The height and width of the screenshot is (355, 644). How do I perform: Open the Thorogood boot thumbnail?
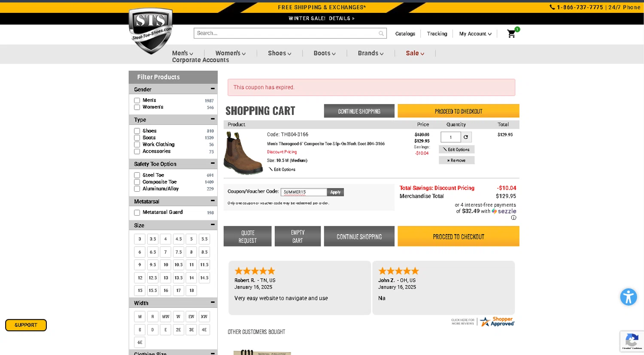[243, 153]
